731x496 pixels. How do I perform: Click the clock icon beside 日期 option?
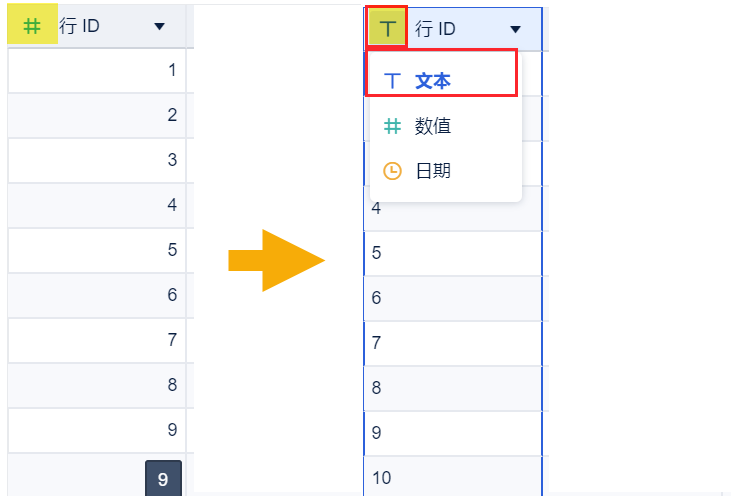tap(393, 171)
